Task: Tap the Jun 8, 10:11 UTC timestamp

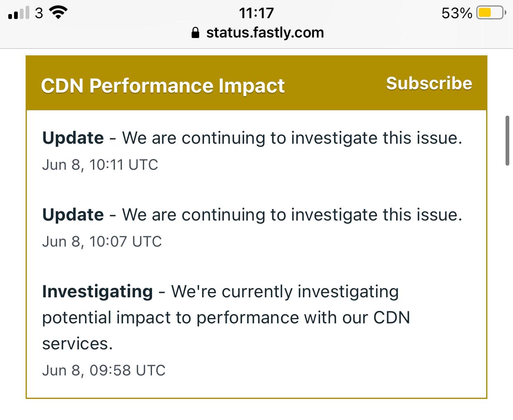Action: point(100,165)
